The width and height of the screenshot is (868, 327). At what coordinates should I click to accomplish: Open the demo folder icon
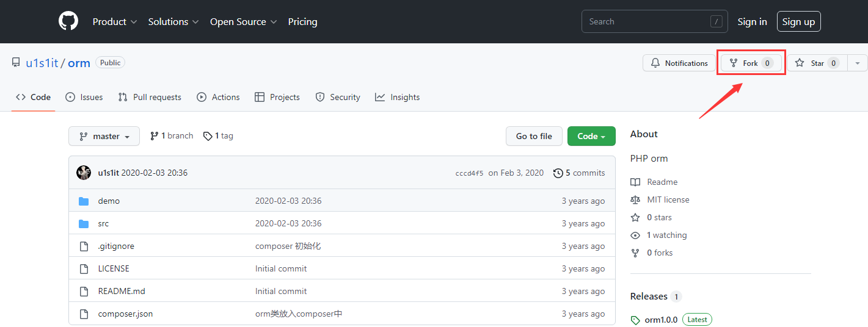pyautogui.click(x=84, y=201)
